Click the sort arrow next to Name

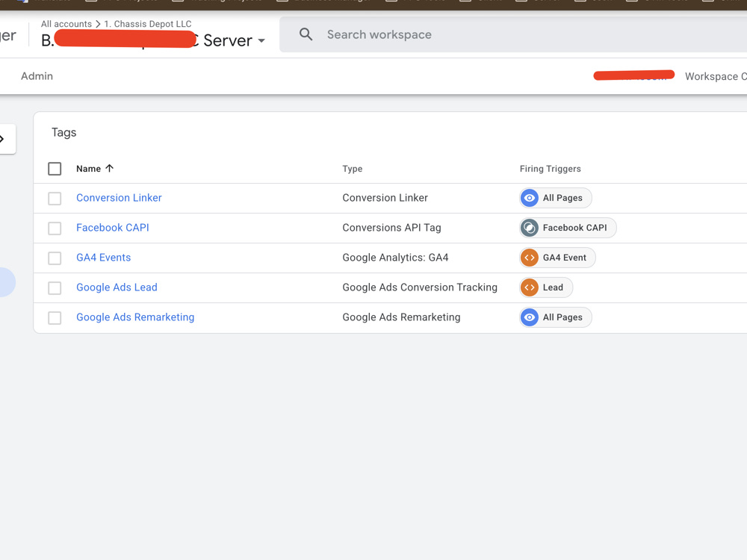(110, 169)
